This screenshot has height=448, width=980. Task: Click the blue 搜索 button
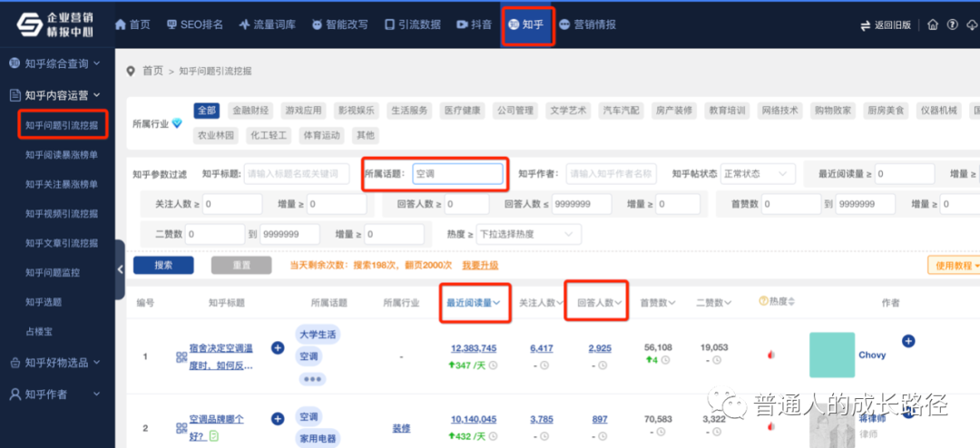(x=163, y=266)
